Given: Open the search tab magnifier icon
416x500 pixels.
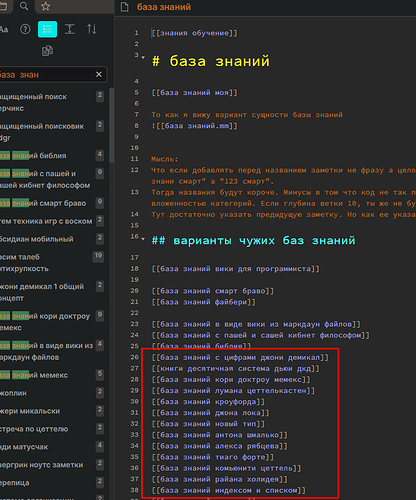Looking at the screenshot, I should tap(24, 6).
